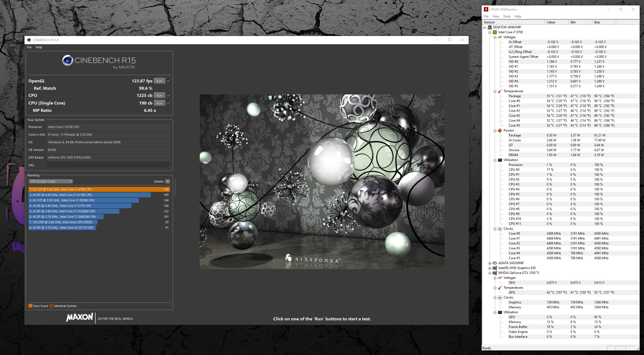644x355 pixels.
Task: Select the Xeon CPU X5650 ranking entry
Action: 99,222
